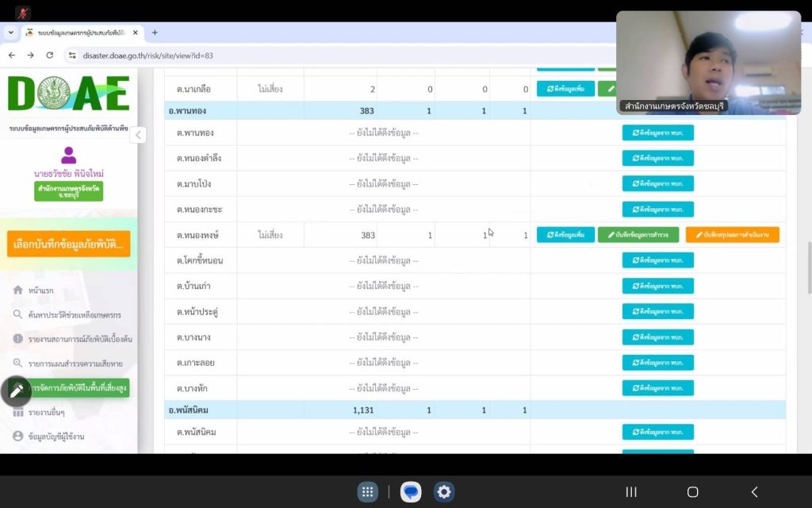Click green บันทึกข้อมูลการสำรวจ button for ต.หนองหงษ์
The width and height of the screenshot is (812, 508).
pyautogui.click(x=638, y=235)
